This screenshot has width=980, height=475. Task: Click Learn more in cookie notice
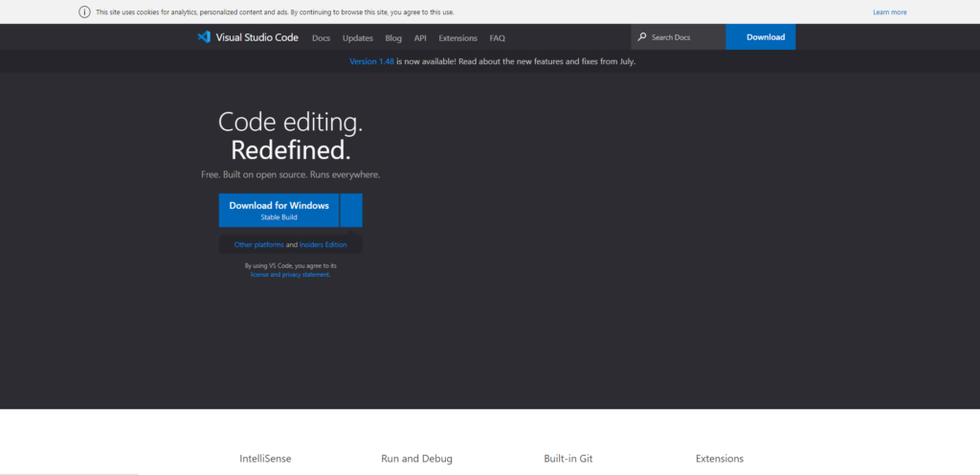tap(890, 11)
